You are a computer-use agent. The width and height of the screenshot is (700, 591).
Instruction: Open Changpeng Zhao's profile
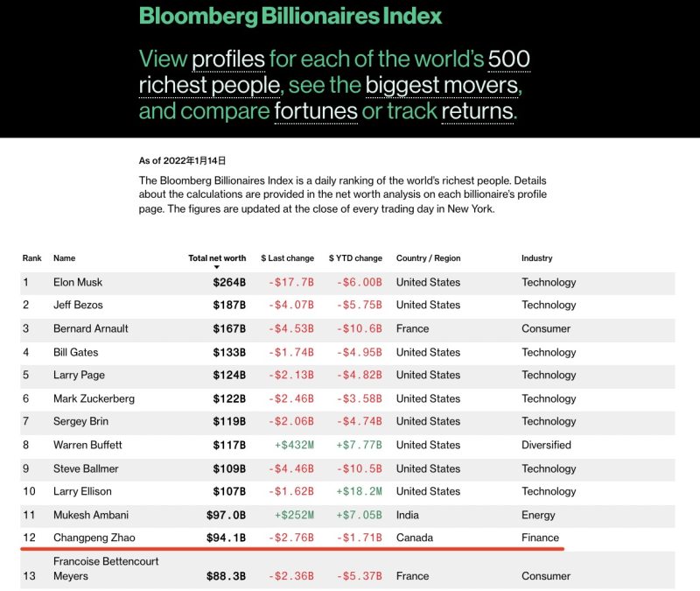(x=94, y=538)
